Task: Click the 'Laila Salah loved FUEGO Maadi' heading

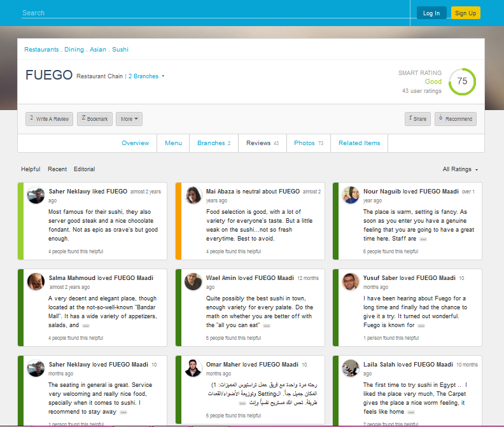Action: coord(408,364)
